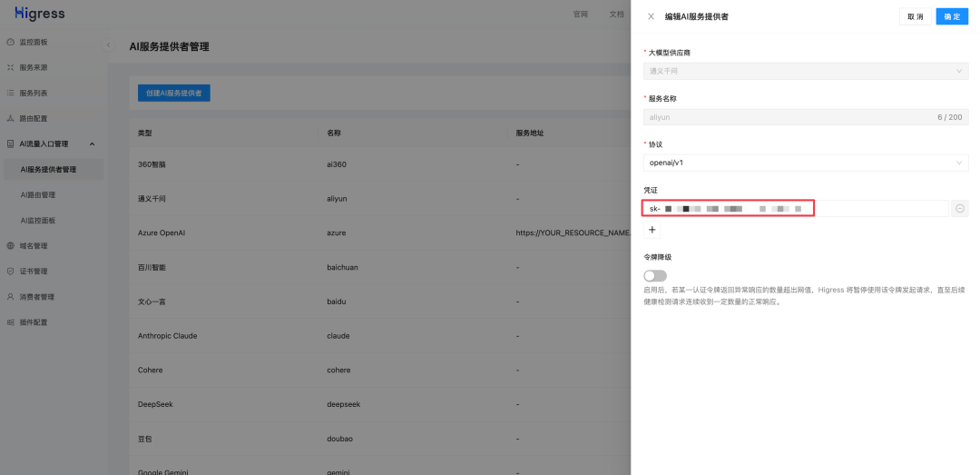Click the Azure OpenAI table cell
This screenshot has width=980, height=475.
point(162,233)
